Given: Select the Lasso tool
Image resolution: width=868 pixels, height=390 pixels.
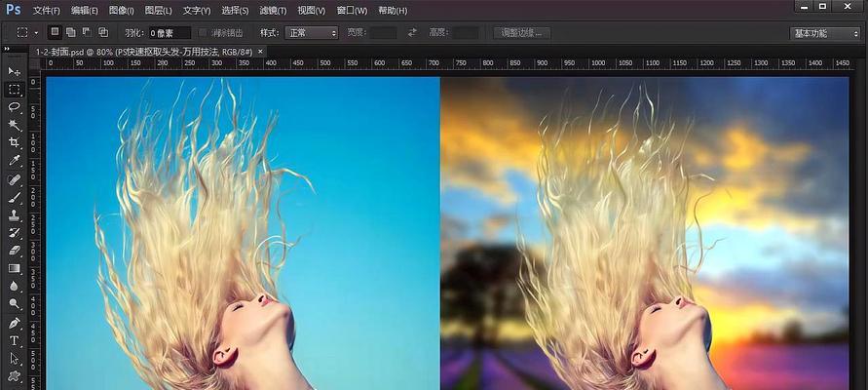Looking at the screenshot, I should point(15,107).
